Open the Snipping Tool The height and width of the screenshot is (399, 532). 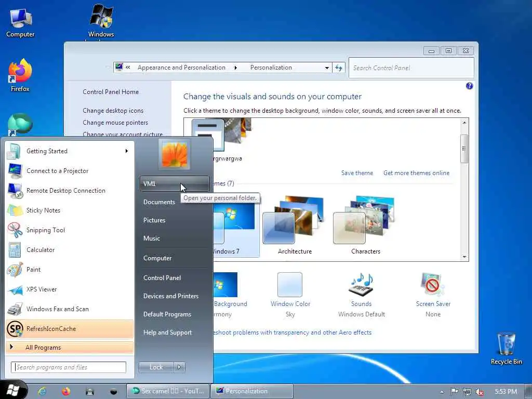click(70, 230)
